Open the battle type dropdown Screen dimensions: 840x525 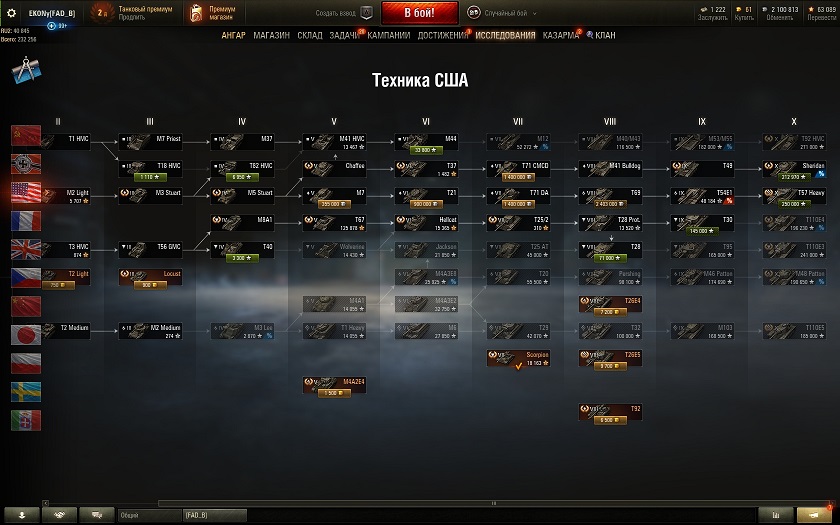pyautogui.click(x=501, y=12)
